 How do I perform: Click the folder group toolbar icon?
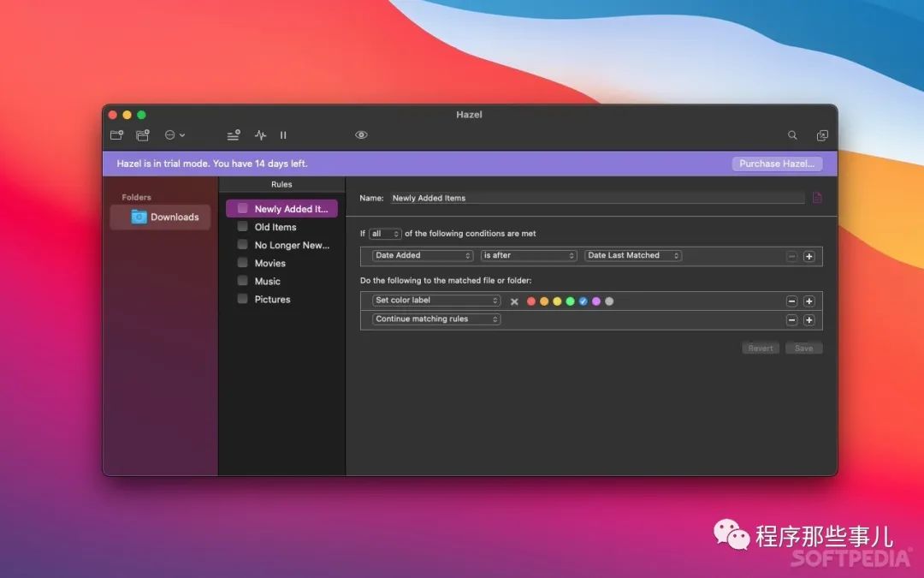pos(143,135)
